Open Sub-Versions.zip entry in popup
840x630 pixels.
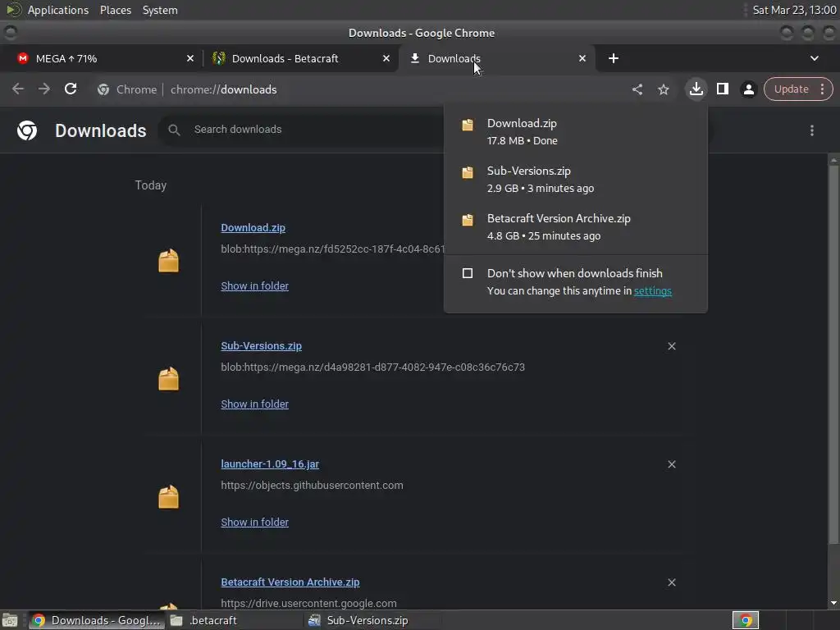(x=575, y=180)
